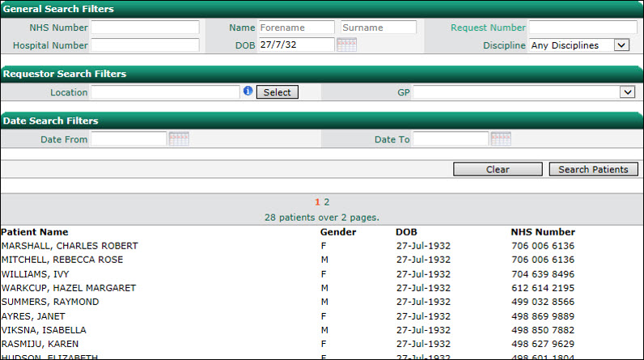The image size is (644, 360).
Task: Click the Requestor Search Filters heading
Action: (x=65, y=74)
